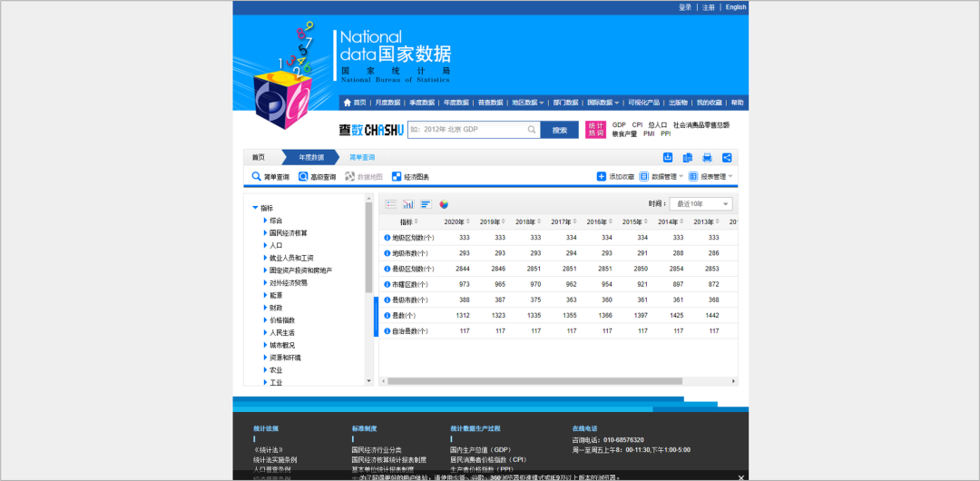This screenshot has height=481, width=980.
Task: Click the printer icon
Action: point(707,158)
